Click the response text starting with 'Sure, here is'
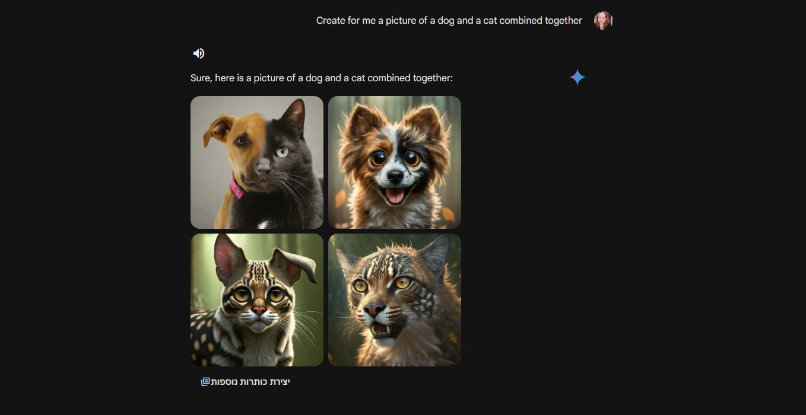Screen dimensions: 806x415 coord(321,77)
